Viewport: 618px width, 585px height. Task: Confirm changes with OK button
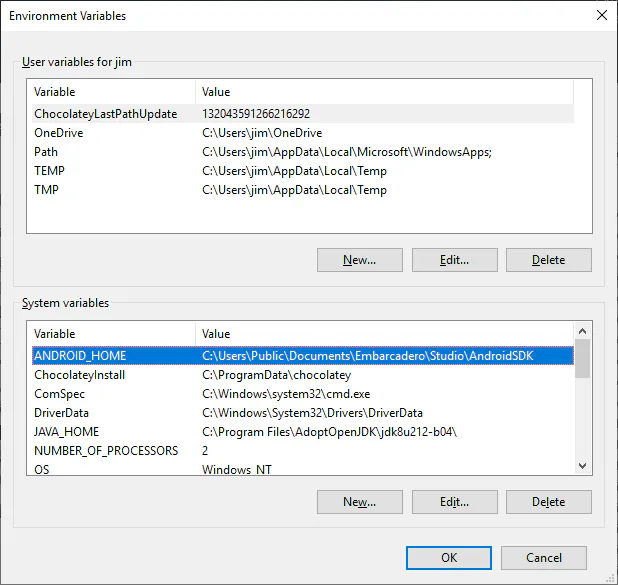[x=449, y=558]
